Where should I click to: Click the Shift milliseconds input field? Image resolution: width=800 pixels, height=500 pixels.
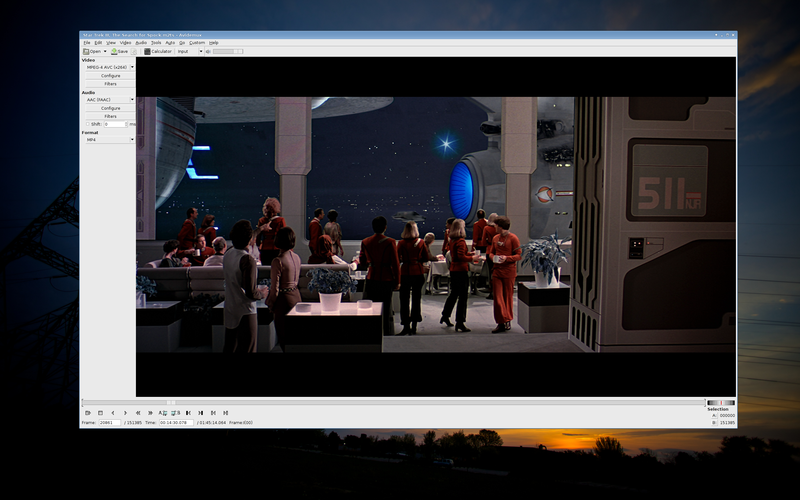[114, 124]
